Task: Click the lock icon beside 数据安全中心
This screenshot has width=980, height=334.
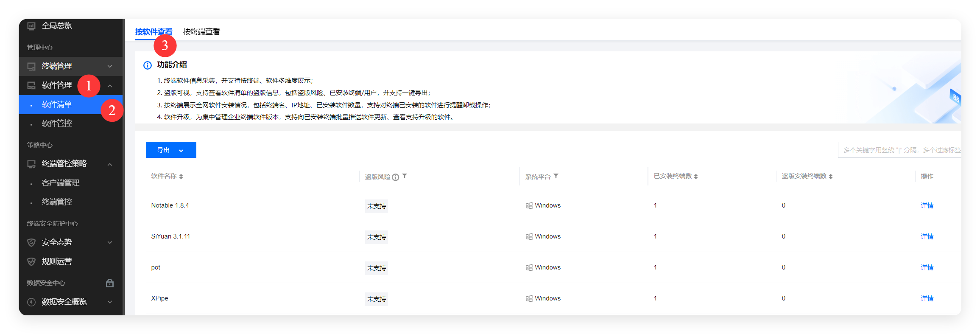Action: [x=110, y=283]
